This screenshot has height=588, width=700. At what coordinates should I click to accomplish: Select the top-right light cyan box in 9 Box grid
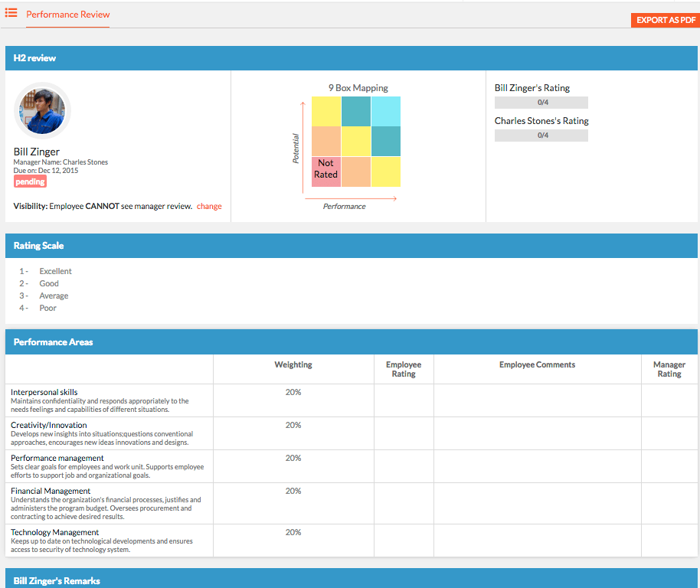pos(386,112)
